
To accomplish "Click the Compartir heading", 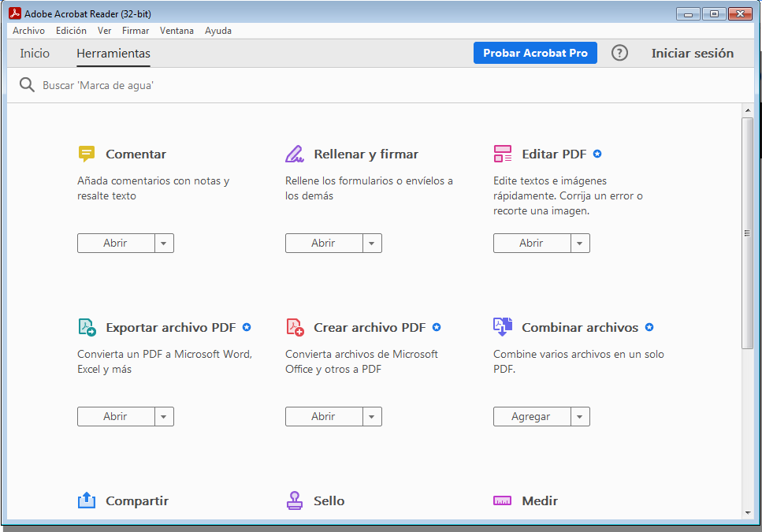I will pos(137,501).
